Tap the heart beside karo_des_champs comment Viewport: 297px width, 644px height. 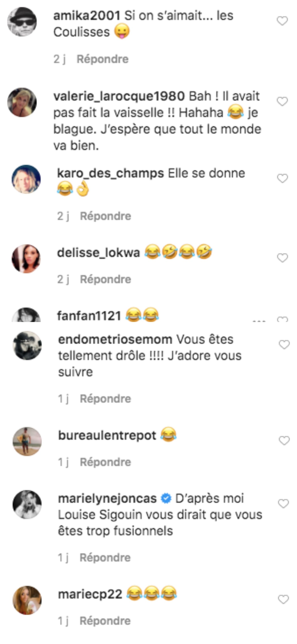tap(282, 179)
